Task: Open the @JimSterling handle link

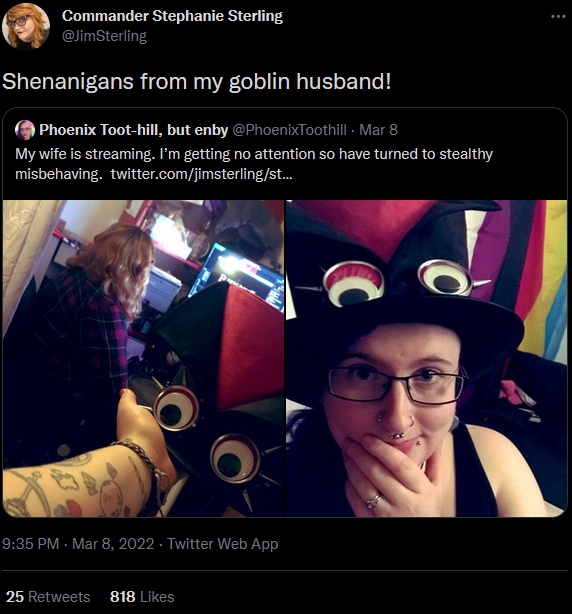Action: click(104, 36)
